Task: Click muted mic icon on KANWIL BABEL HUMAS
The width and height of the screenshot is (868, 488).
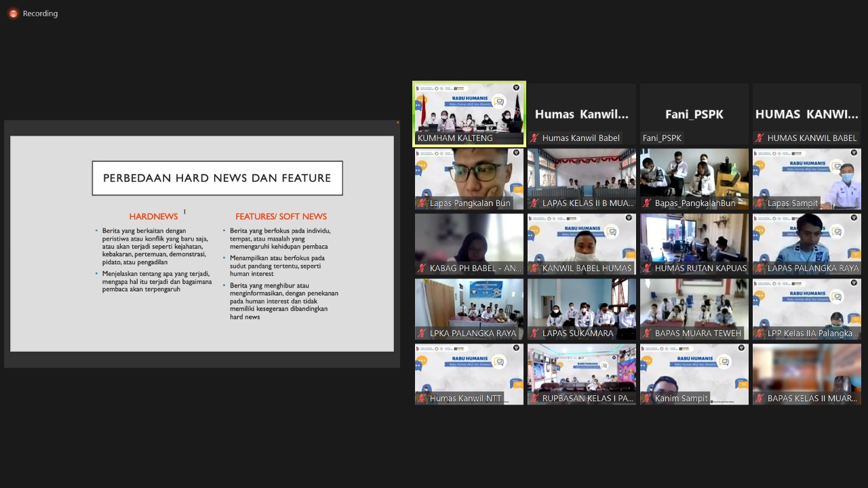Action: coord(535,268)
